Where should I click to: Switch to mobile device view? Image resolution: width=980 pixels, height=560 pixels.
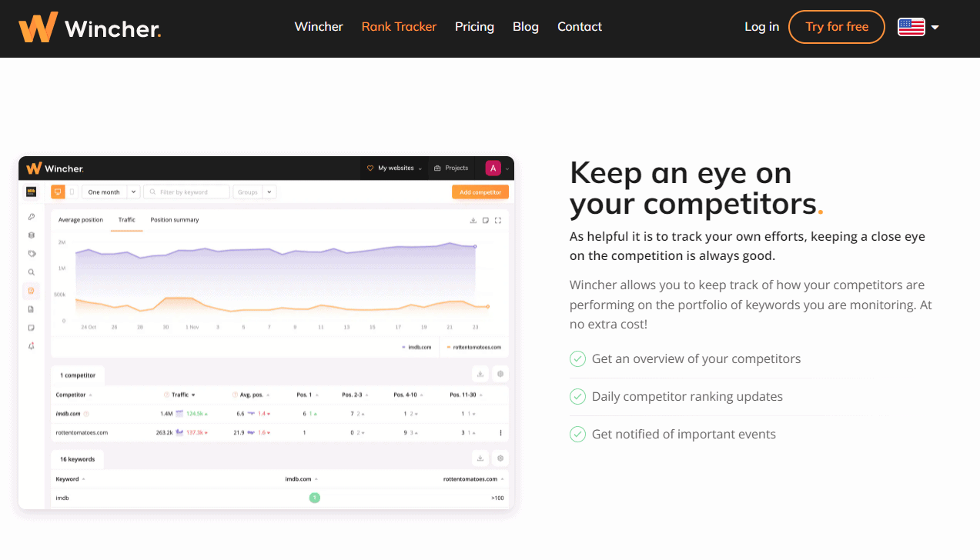pos(72,192)
